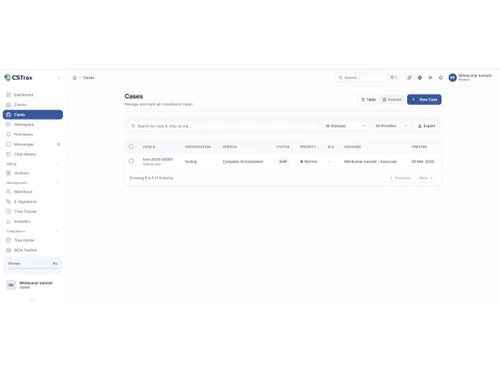The image size is (500, 375).
Task: Collapse the sidebar with the chevron
Action: 59,77
